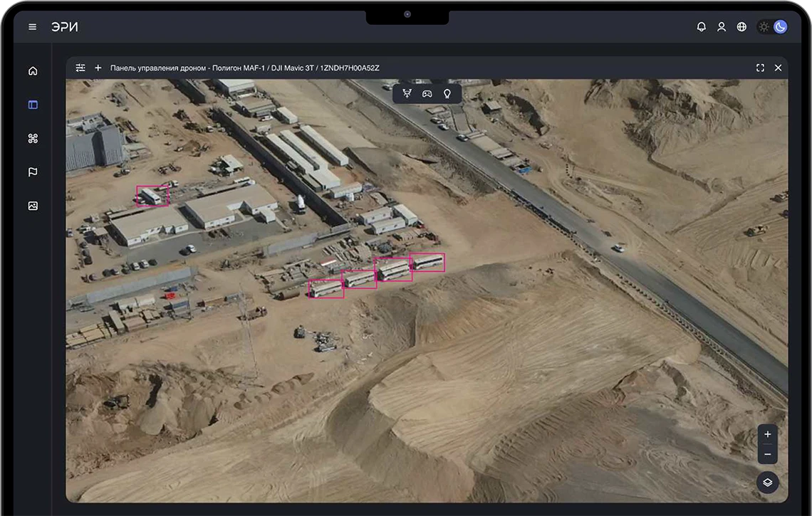Click the ЭРИ logo
Screen dimensions: 812x516
65,27
